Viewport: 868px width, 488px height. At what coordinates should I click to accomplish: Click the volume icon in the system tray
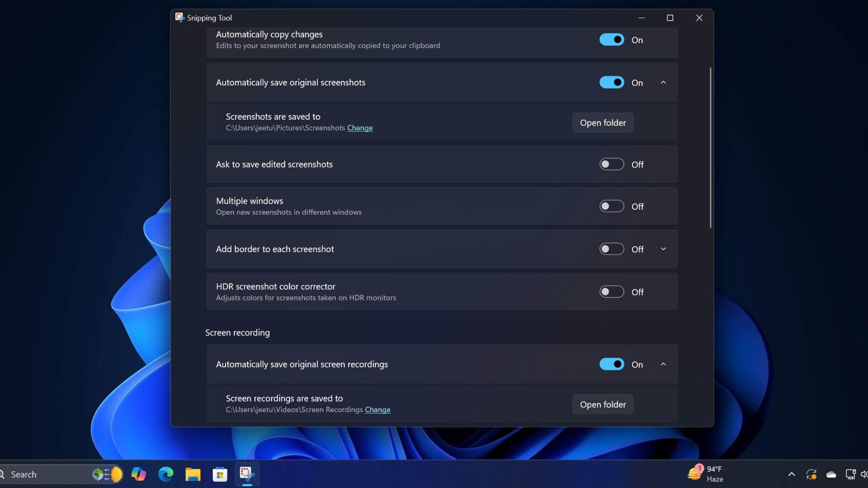864,474
